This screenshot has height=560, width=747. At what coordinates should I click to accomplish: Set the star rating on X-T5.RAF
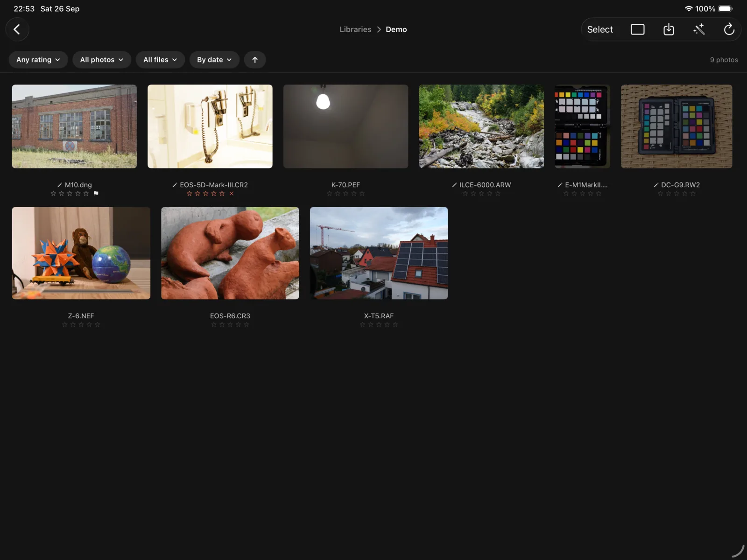(x=379, y=324)
